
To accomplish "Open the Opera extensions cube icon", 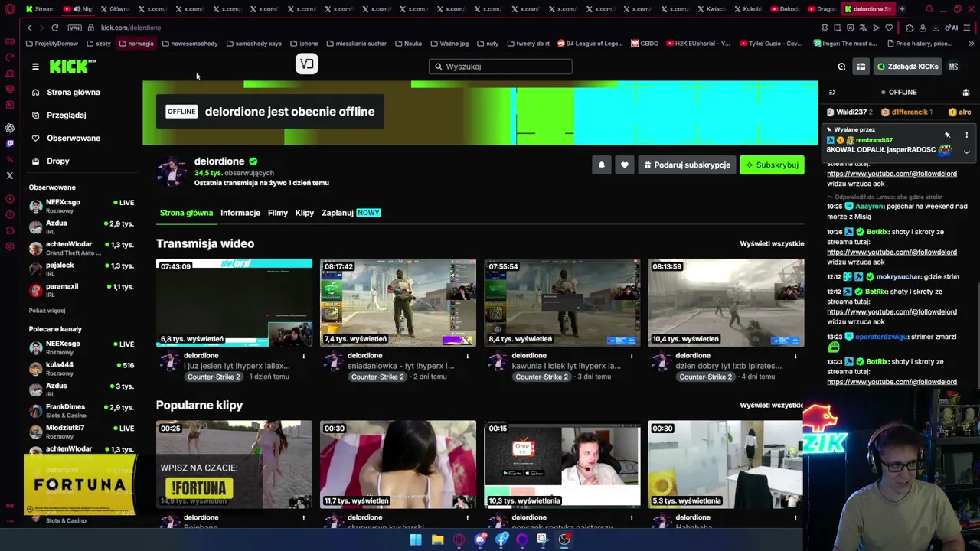I will point(910,28).
